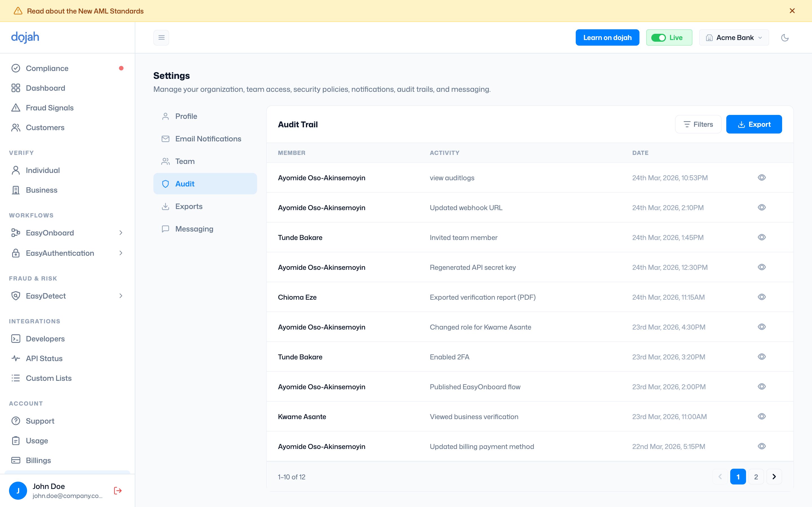Open Fraud Signals warning icon

pyautogui.click(x=16, y=108)
